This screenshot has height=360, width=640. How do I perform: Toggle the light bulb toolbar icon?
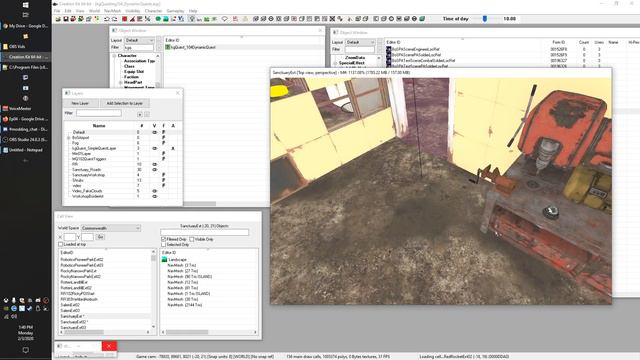[x=191, y=19]
